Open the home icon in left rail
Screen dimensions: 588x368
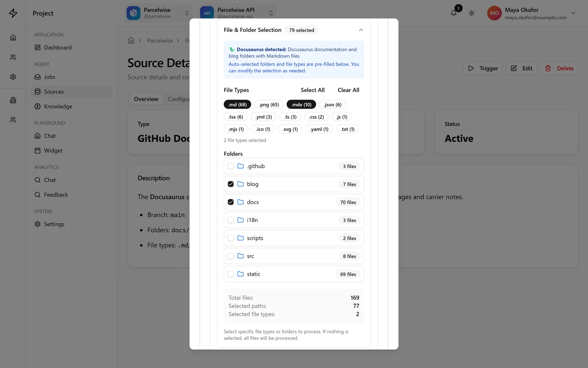(13, 37)
